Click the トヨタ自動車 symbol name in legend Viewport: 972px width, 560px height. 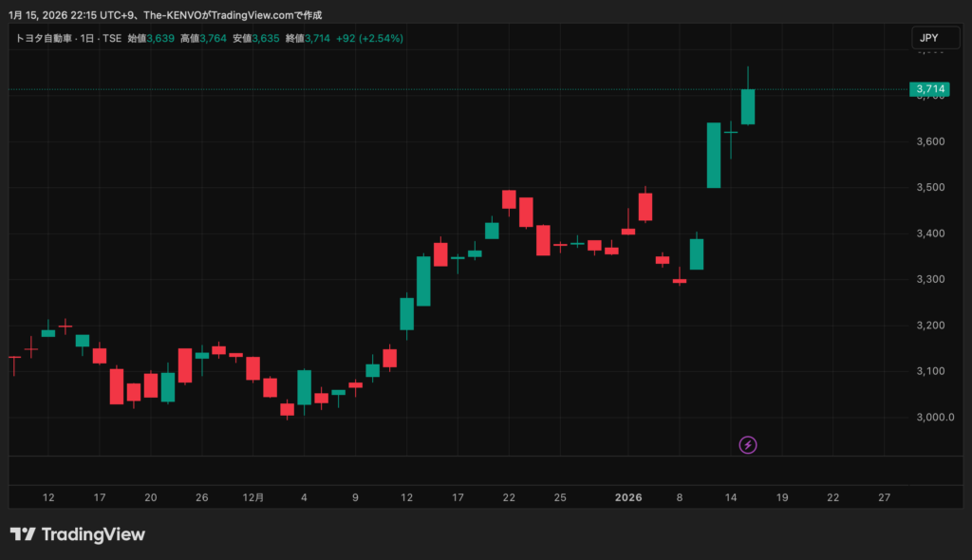(x=45, y=38)
